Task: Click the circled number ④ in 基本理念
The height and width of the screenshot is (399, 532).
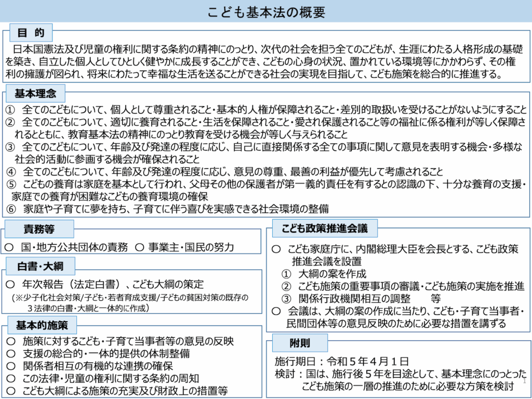Action: [x=10, y=172]
